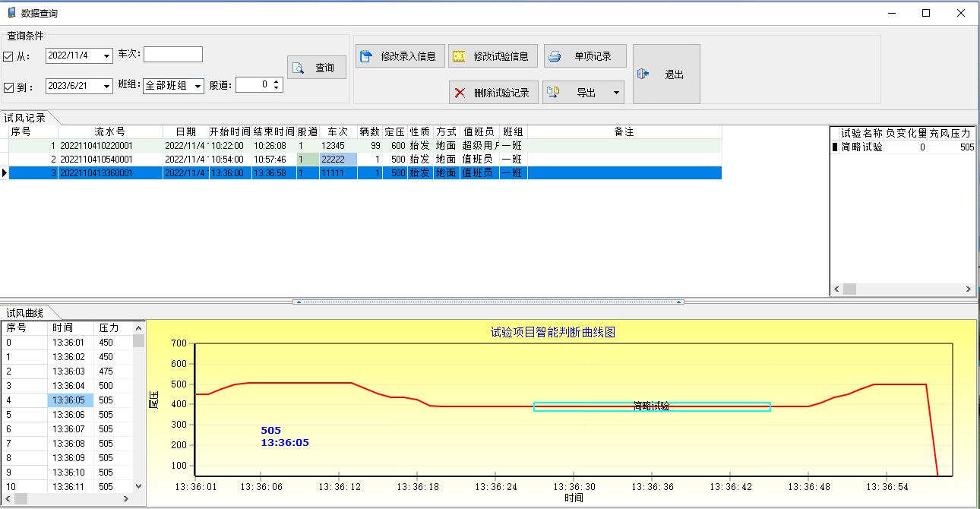Click the 导出 export document icon
The width and height of the screenshot is (980, 509).
pyautogui.click(x=553, y=93)
